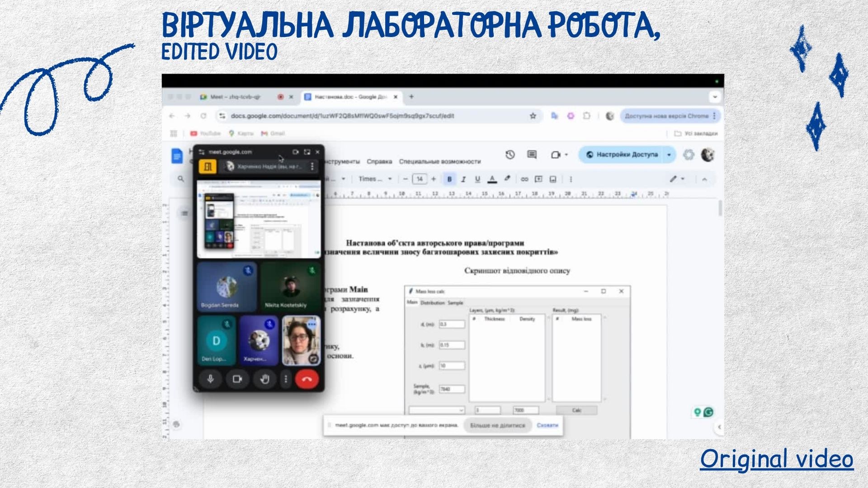Click the browser forward arrow
This screenshot has height=488, width=868.
point(188,116)
